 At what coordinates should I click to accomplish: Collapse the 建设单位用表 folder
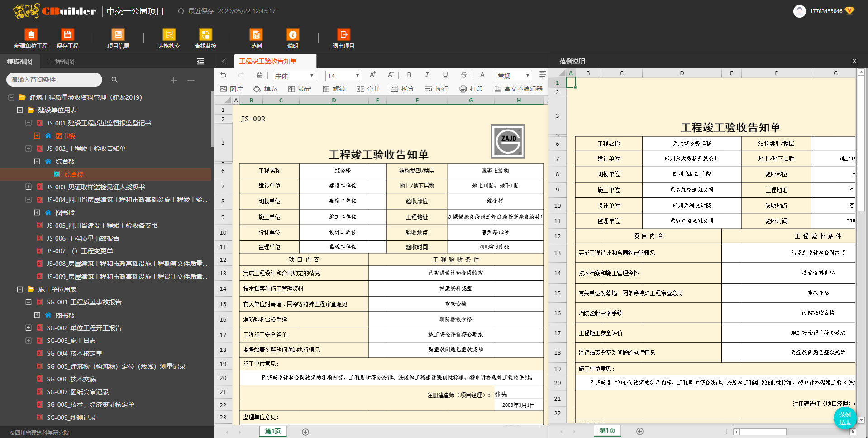tap(20, 110)
